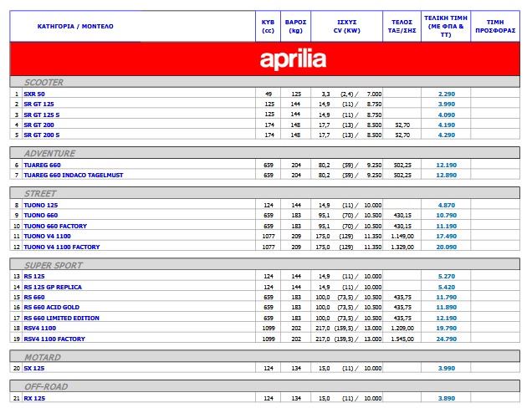Click the 12.890 price of TUAREG 660 INDACO
Image resolution: width=532 pixels, height=408 pixels.
pos(447,176)
